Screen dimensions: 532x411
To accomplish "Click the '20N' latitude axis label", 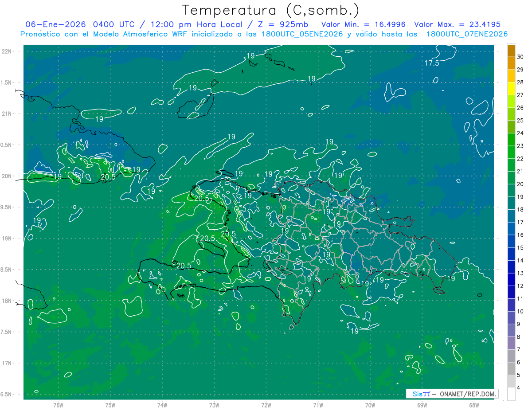I will coord(6,176).
